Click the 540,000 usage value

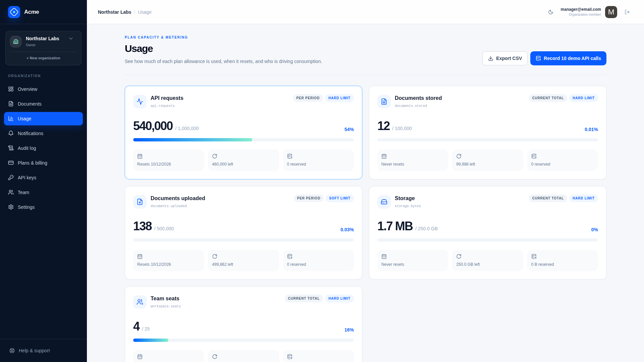153,126
